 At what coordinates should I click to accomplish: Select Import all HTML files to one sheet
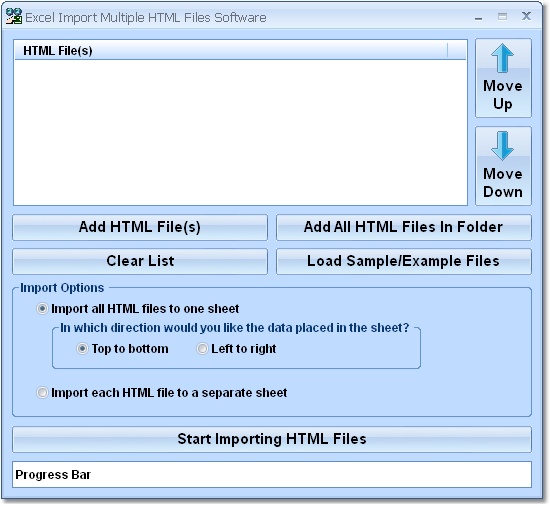[x=42, y=309]
